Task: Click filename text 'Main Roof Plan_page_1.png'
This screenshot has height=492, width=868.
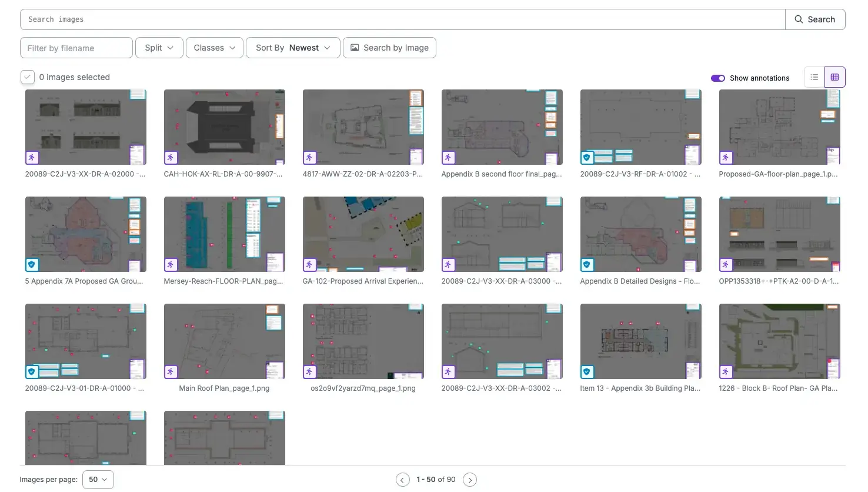Action: point(224,388)
